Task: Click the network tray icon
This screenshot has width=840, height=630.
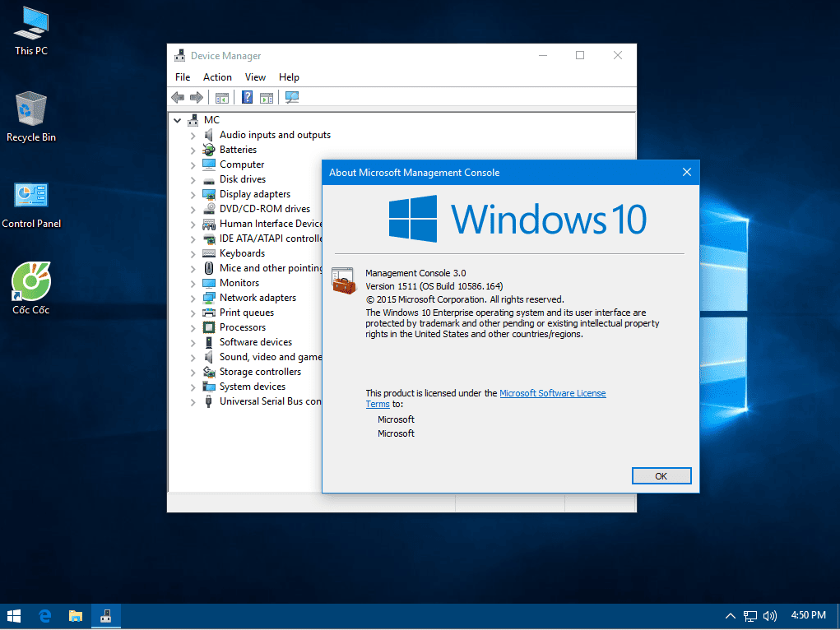Action: [x=750, y=616]
